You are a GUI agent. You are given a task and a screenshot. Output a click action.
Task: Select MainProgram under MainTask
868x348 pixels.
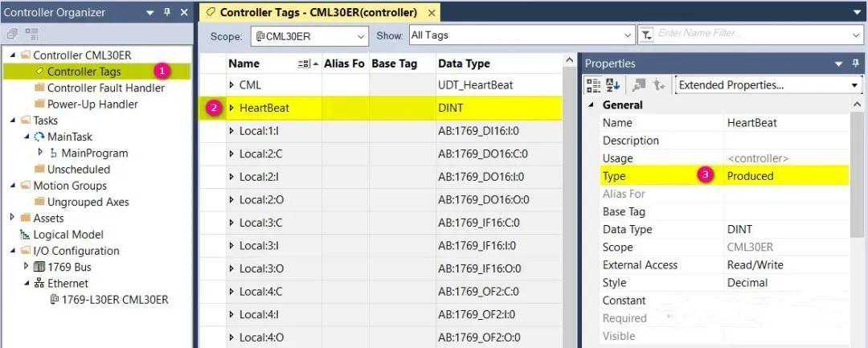coord(94,153)
